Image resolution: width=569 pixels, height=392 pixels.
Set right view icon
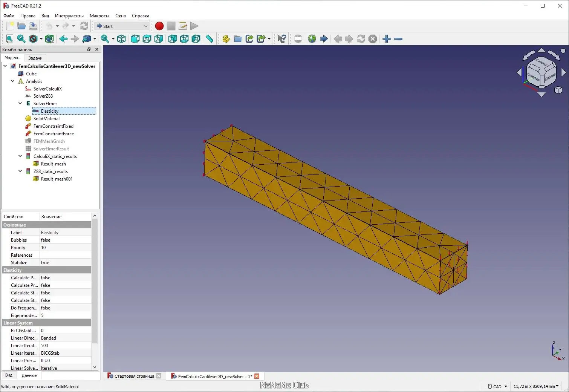(x=159, y=39)
